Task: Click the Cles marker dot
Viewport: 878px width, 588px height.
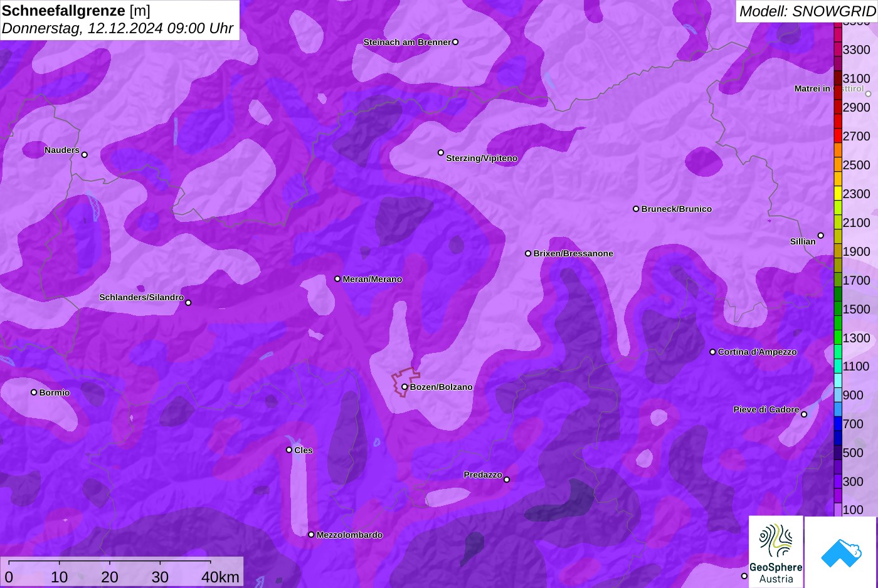Action: pyautogui.click(x=289, y=449)
